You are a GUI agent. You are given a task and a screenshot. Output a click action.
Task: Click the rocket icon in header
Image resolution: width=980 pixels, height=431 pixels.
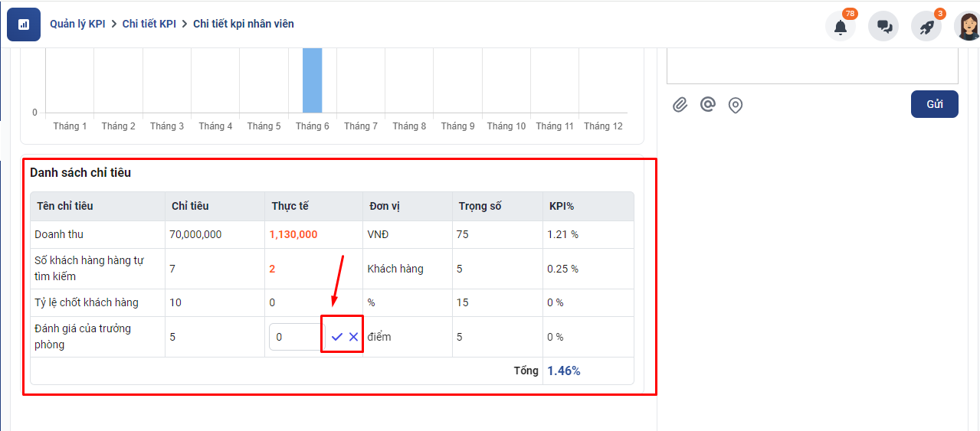click(x=926, y=27)
